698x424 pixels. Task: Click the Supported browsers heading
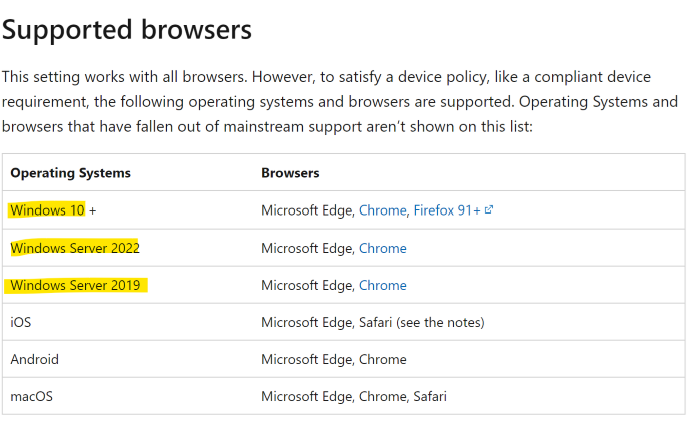(126, 29)
